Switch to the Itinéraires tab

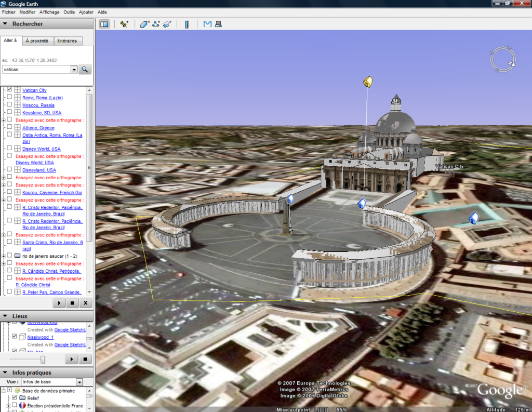(67, 41)
